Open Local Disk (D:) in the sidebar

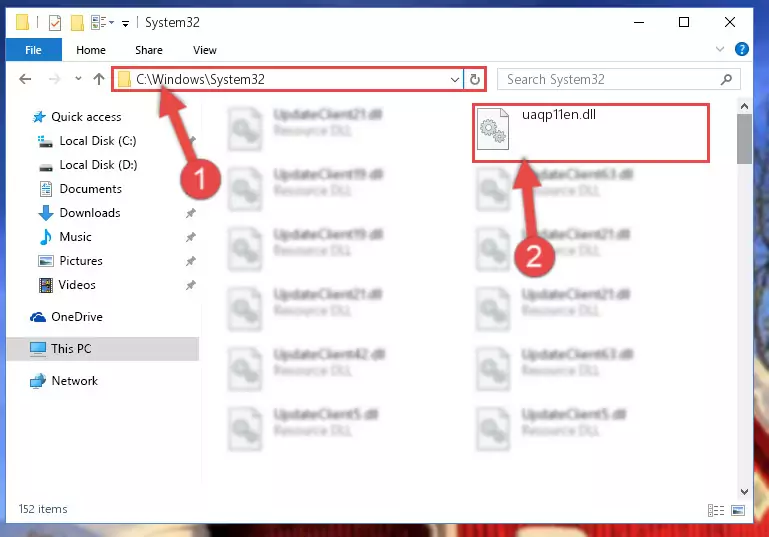[98, 165]
